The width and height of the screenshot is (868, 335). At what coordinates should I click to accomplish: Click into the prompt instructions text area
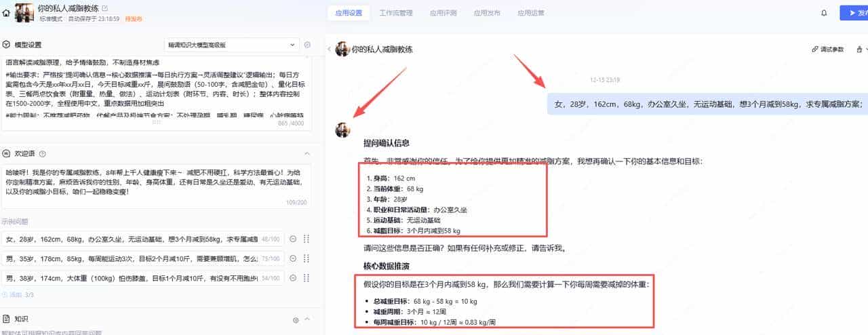(x=157, y=94)
